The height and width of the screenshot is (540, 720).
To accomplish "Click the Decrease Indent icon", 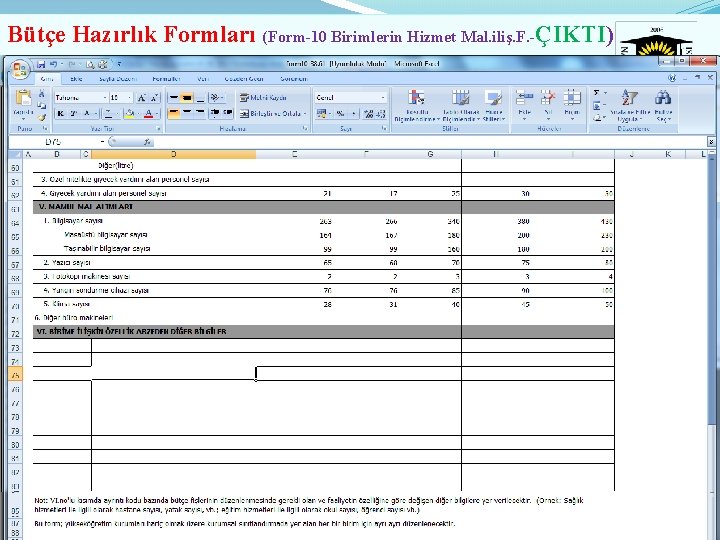I will pyautogui.click(x=214, y=113).
